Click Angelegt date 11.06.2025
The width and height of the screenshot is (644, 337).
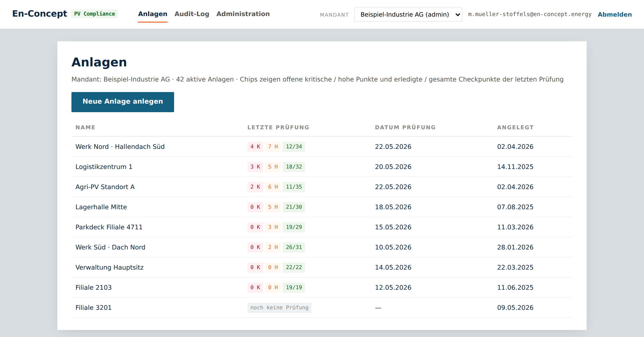pos(515,287)
